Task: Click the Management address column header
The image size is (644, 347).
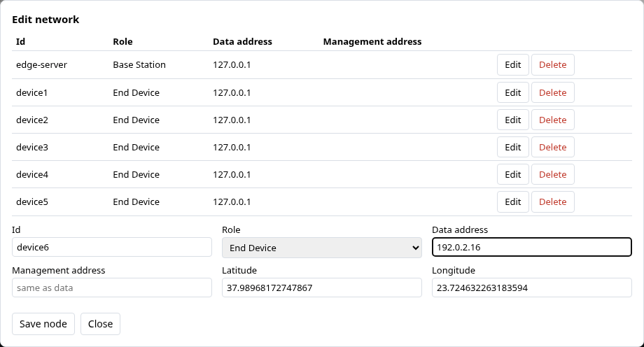Action: (372, 41)
